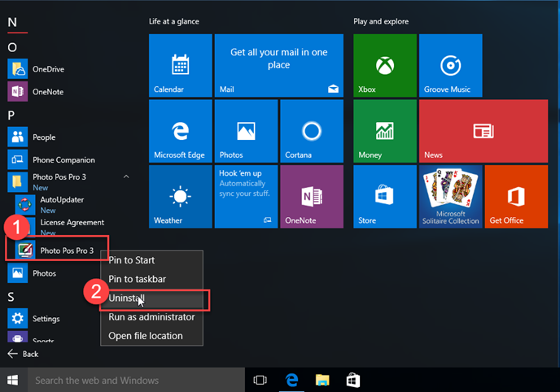Jump using letter S section header
560x392 pixels.
tap(11, 297)
